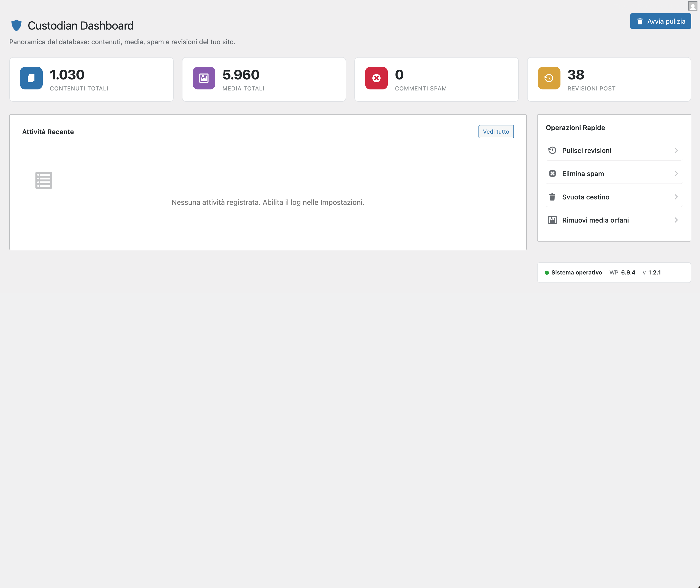Click the Vedi tutto button
Screen dimensions: 700x588
click(496, 132)
